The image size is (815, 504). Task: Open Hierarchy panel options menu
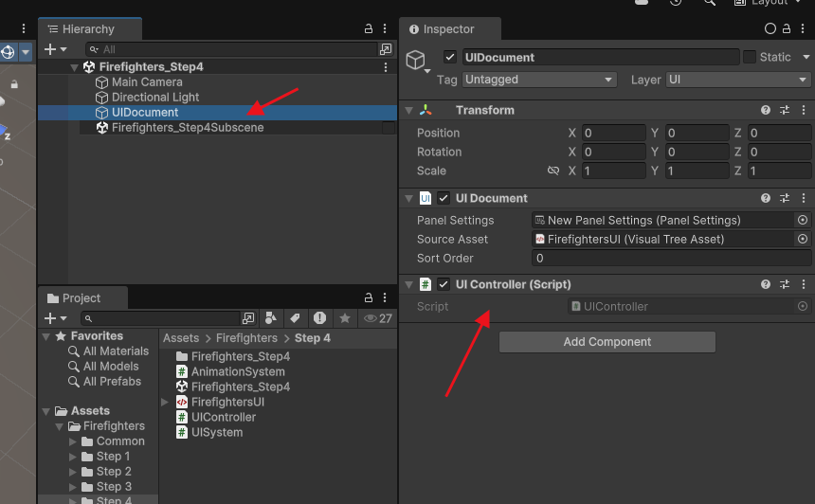point(385,28)
